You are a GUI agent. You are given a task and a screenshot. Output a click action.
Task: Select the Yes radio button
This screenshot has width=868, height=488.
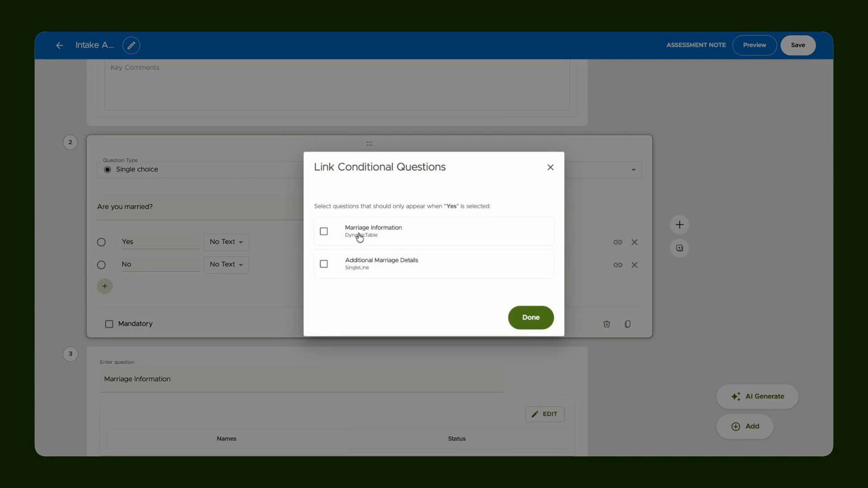coord(101,242)
